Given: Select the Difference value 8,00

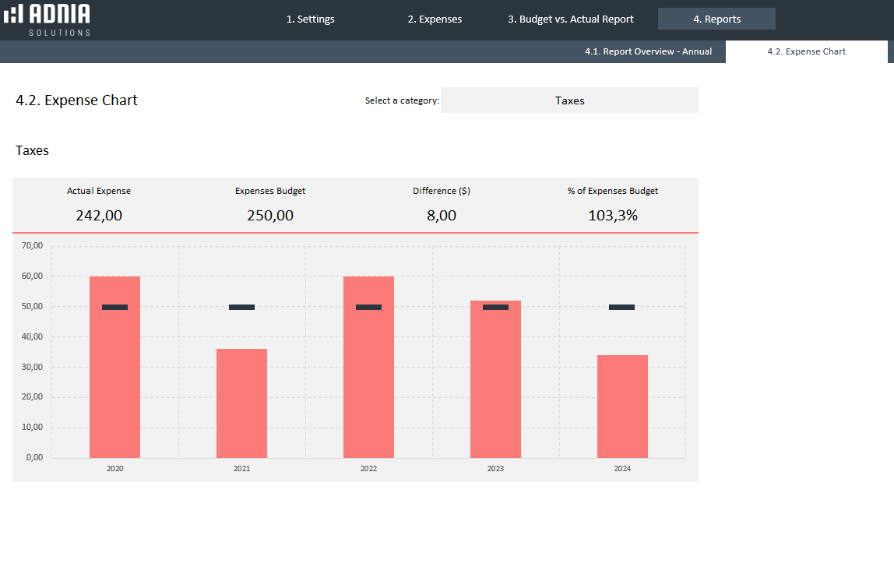Looking at the screenshot, I should 442,216.
